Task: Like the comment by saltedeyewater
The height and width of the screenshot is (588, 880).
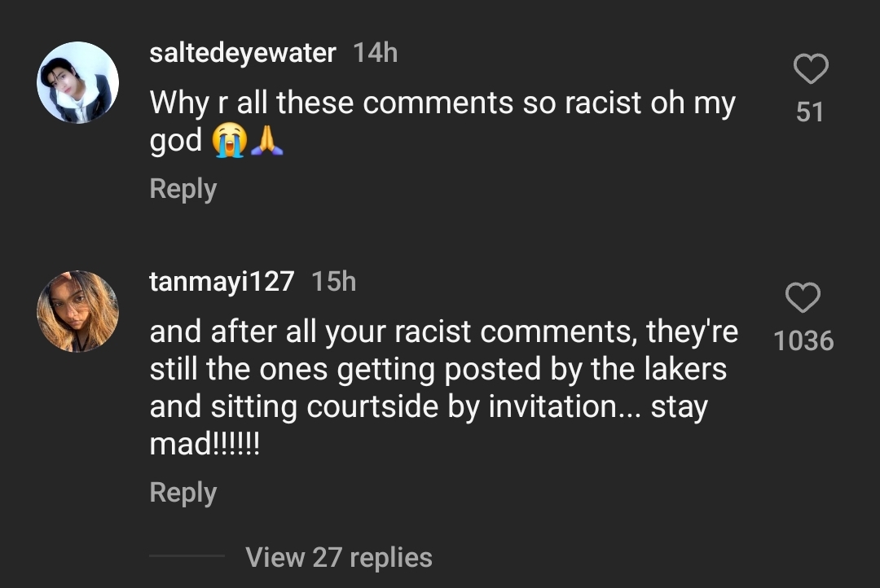Action: click(x=811, y=70)
